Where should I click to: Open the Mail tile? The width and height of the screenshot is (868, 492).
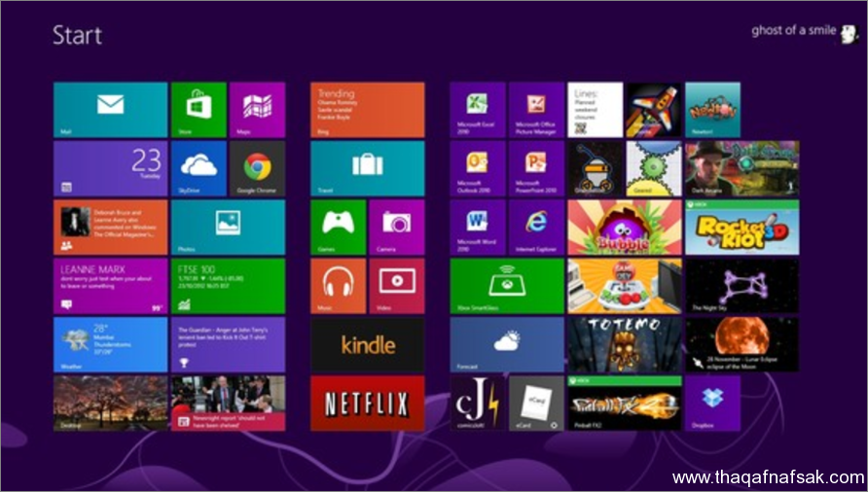[110, 109]
